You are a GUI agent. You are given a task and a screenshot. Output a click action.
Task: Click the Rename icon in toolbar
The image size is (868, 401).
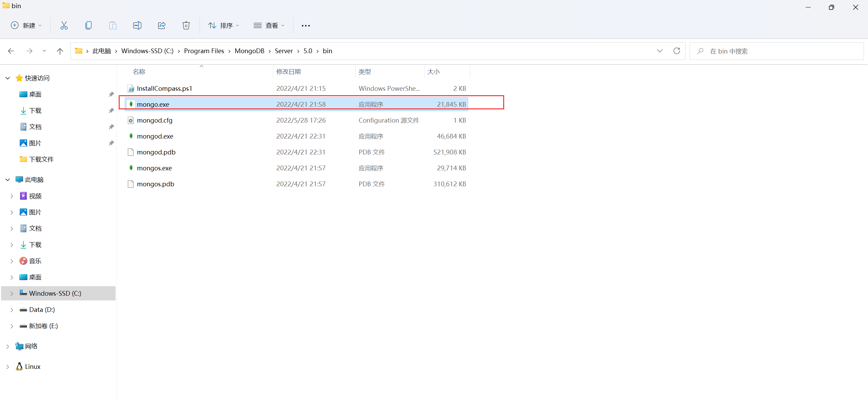[137, 25]
